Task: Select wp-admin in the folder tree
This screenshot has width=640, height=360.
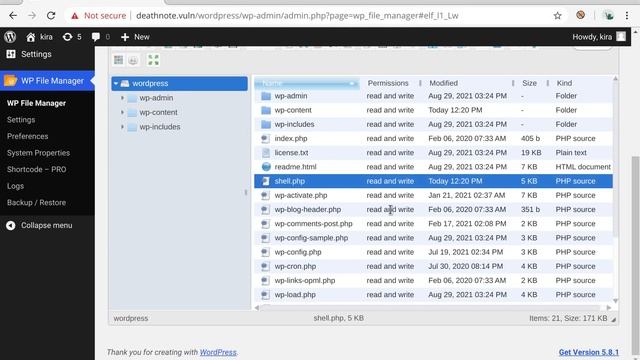Action: [x=156, y=98]
